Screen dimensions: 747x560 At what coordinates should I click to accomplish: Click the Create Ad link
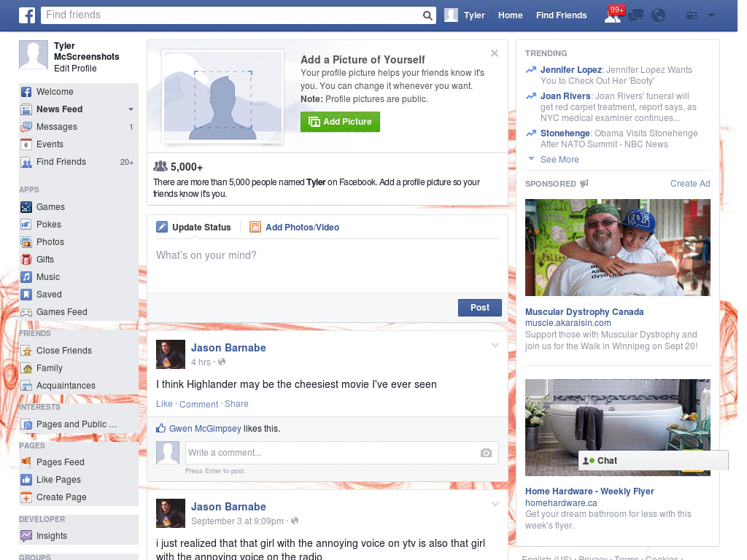(690, 184)
